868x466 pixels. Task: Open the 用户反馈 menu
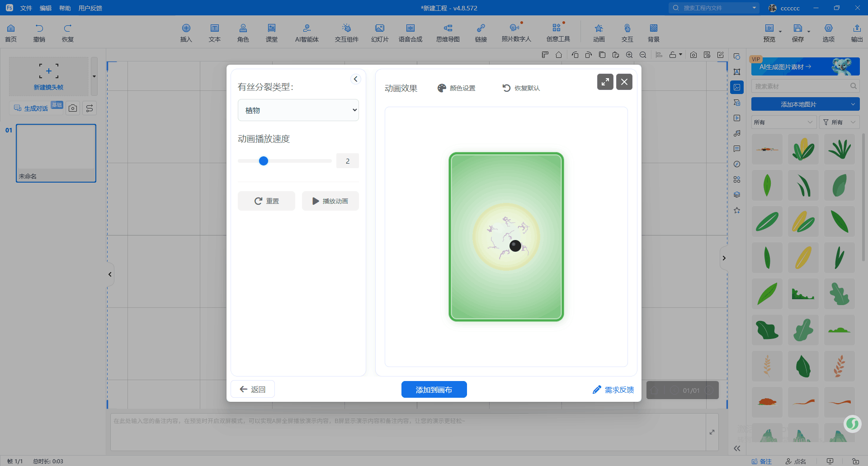click(90, 8)
